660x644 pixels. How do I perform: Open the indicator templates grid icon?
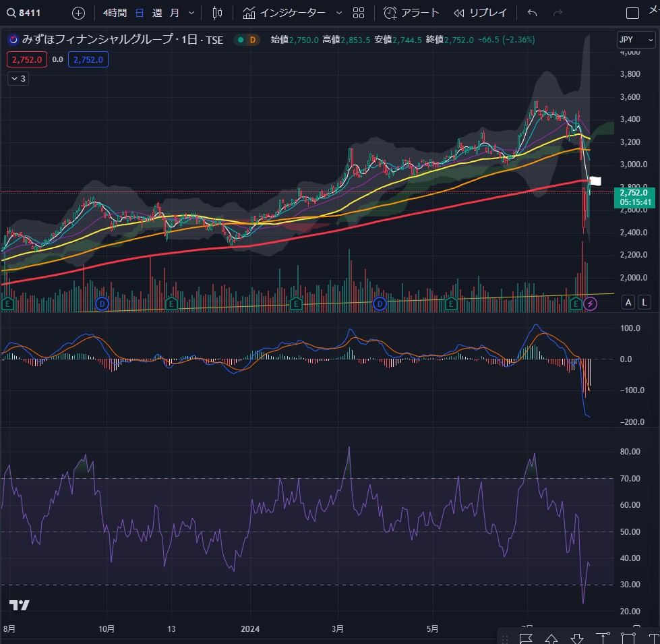(x=359, y=13)
